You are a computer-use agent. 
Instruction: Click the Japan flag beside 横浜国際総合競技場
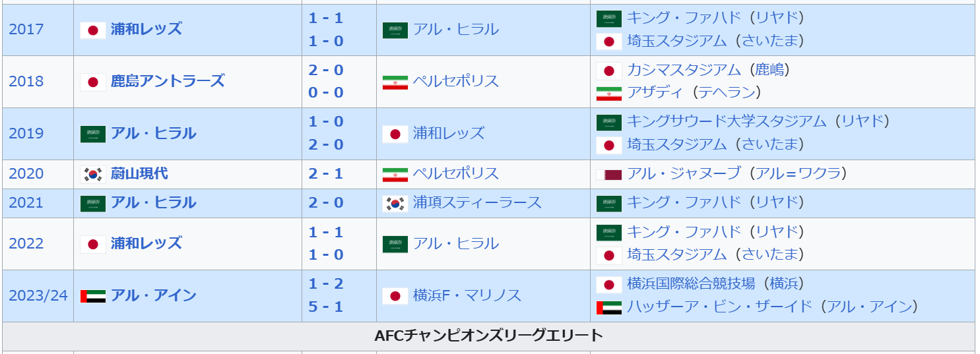click(608, 284)
